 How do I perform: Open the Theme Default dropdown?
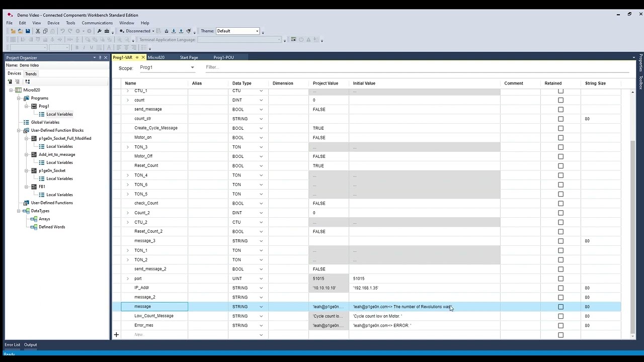[257, 31]
